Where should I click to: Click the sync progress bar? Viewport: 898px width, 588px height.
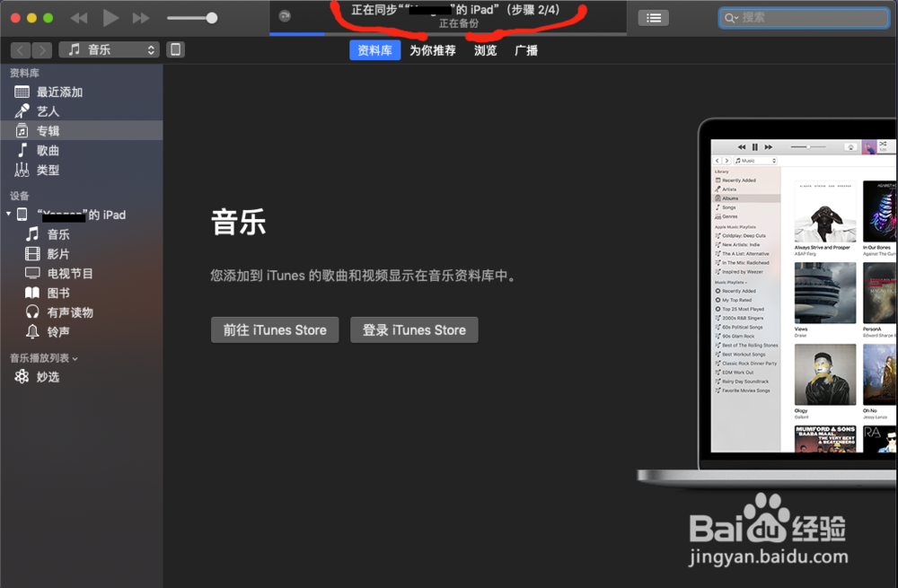448,34
